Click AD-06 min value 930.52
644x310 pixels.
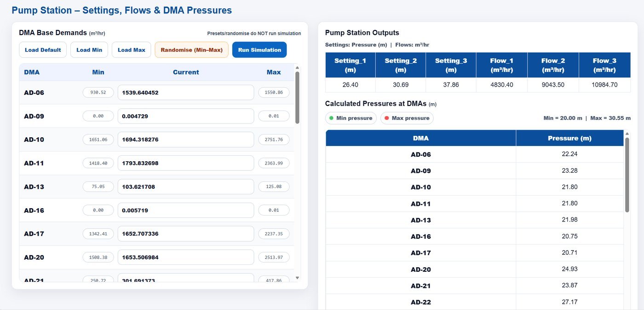[98, 93]
